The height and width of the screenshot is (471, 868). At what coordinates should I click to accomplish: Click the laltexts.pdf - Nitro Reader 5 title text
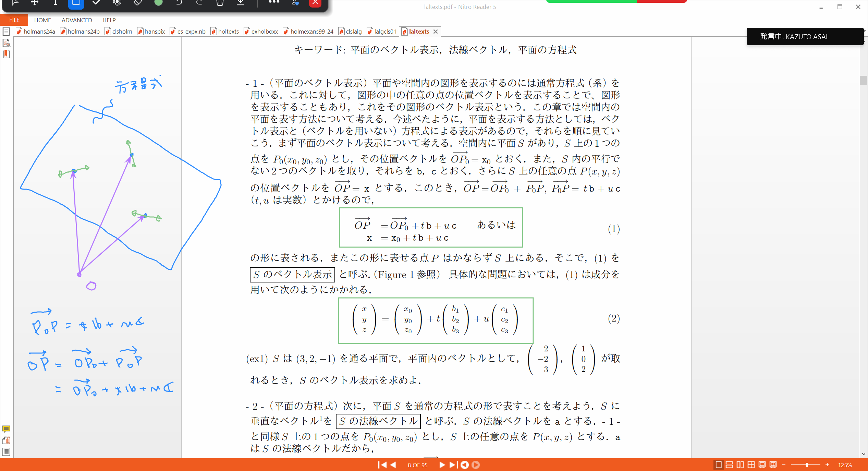click(460, 7)
